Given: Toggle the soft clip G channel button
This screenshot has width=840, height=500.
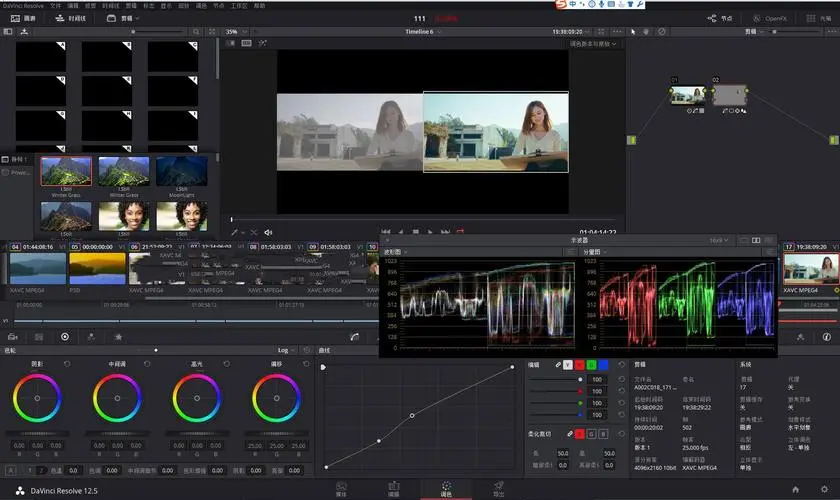Looking at the screenshot, I should point(591,434).
